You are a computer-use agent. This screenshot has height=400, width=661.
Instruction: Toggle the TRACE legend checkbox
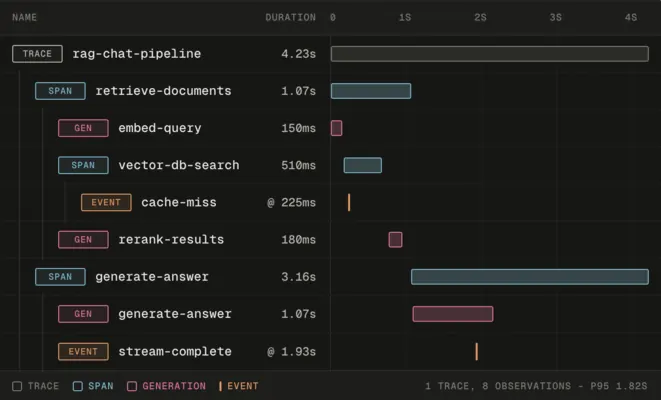point(17,386)
